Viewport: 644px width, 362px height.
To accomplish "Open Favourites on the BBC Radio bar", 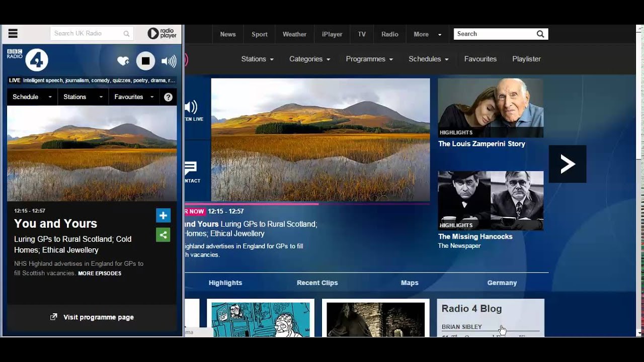I will click(480, 59).
